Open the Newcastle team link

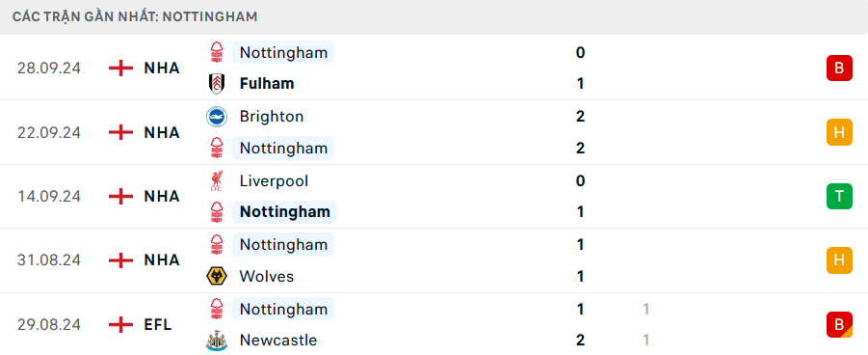point(277,340)
